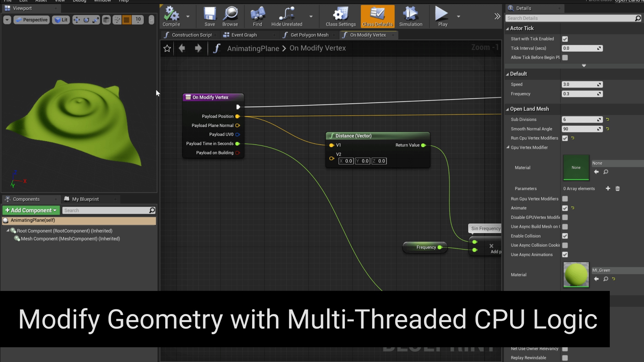Click the Hide Unrelated icon
The width and height of the screenshot is (644, 362).
[x=286, y=16]
